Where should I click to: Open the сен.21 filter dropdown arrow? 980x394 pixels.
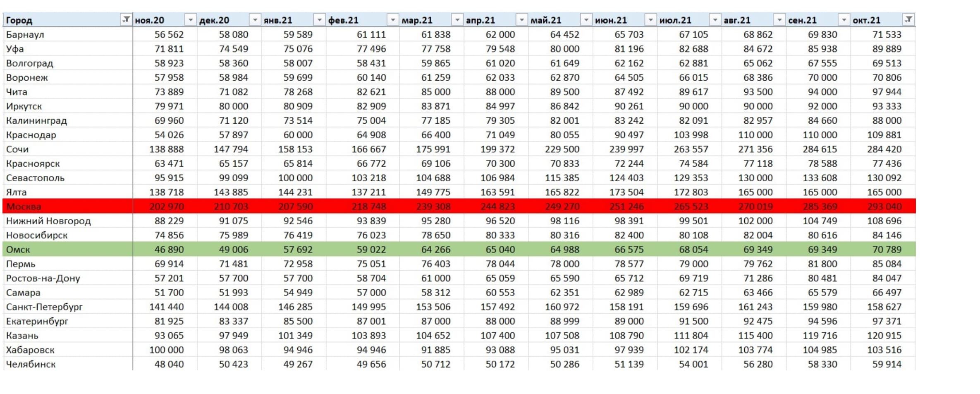point(844,19)
